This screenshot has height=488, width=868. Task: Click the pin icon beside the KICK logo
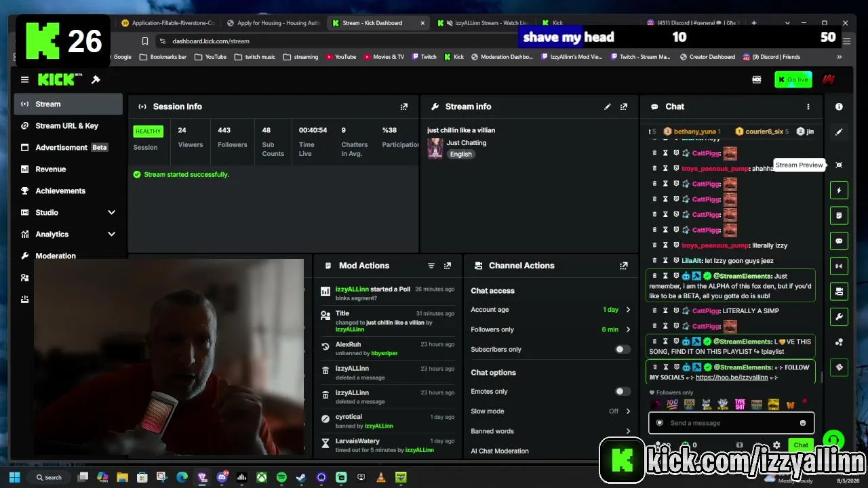click(96, 80)
